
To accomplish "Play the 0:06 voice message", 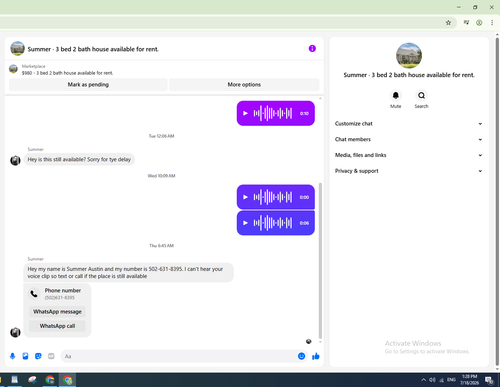I will pyautogui.click(x=245, y=223).
